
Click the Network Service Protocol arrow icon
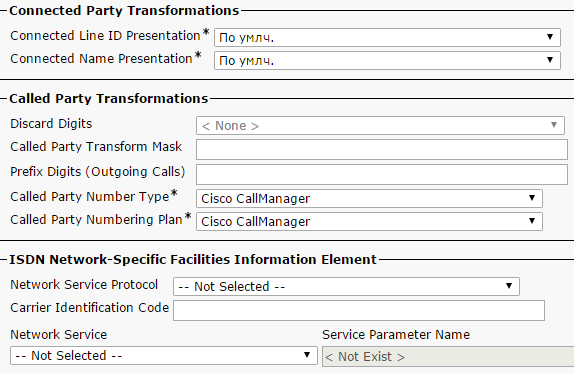pyautogui.click(x=509, y=285)
